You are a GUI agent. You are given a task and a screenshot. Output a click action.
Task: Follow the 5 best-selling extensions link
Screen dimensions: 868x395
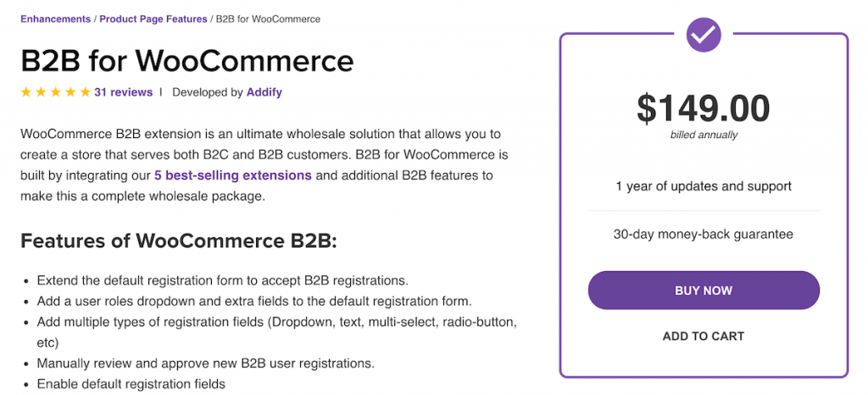233,176
